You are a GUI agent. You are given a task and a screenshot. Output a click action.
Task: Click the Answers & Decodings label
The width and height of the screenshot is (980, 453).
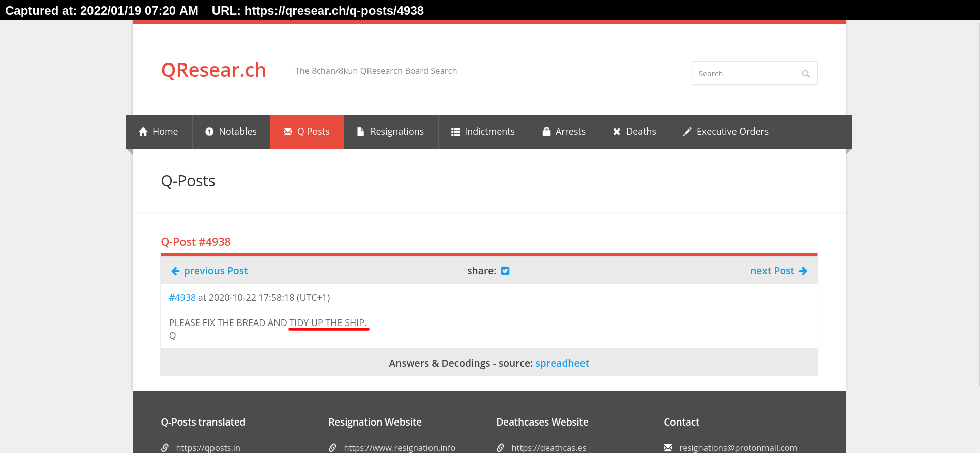[440, 363]
